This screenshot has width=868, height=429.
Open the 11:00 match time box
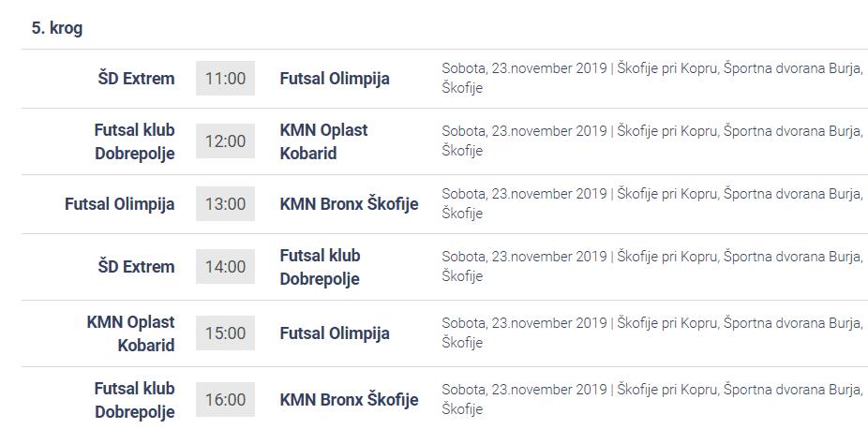click(225, 79)
